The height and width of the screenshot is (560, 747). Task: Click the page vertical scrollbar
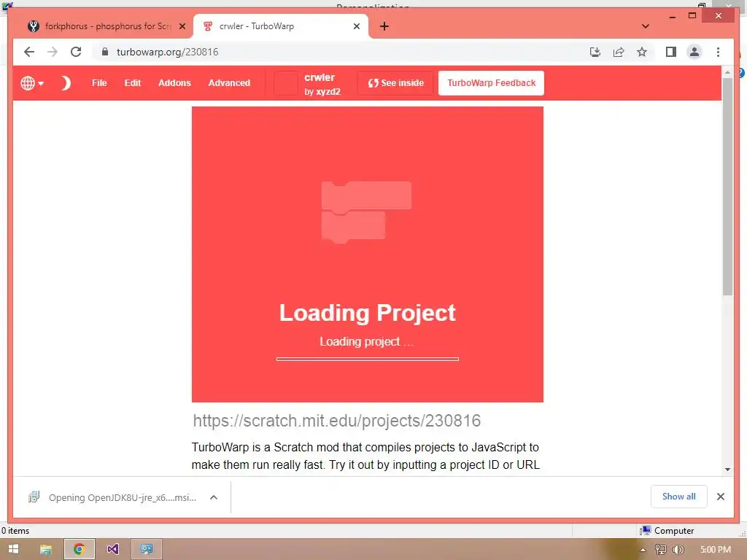pos(727,186)
